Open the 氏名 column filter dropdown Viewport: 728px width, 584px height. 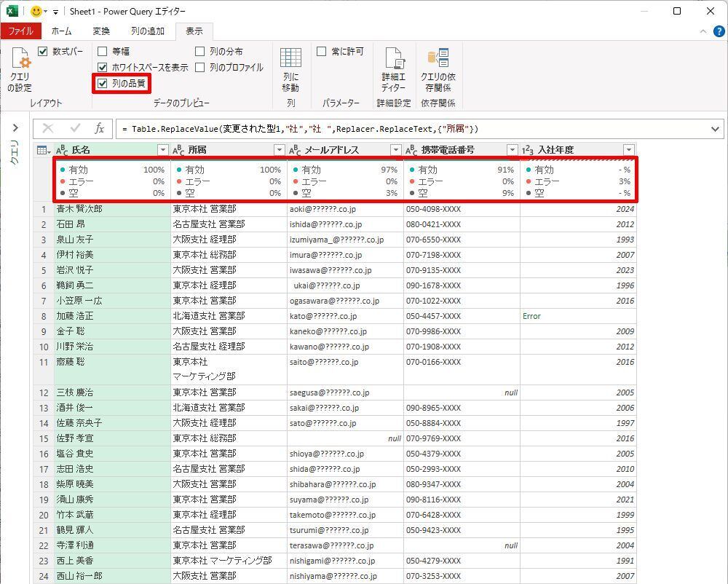coord(162,150)
